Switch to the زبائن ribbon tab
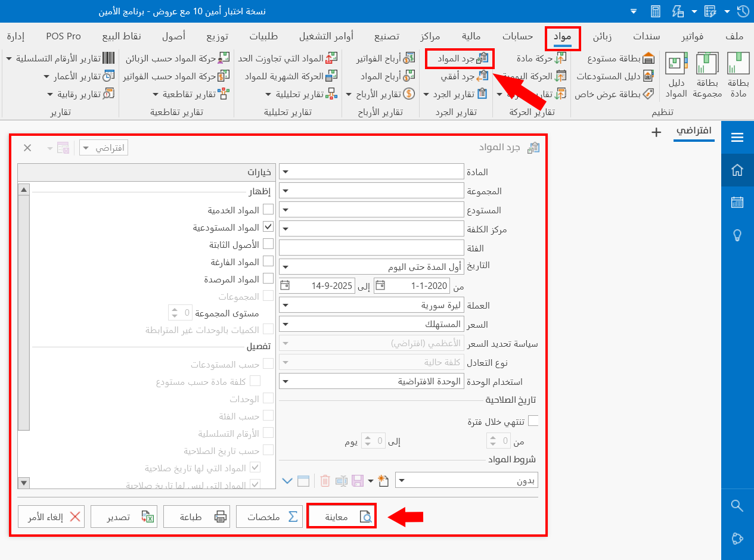 [x=603, y=36]
